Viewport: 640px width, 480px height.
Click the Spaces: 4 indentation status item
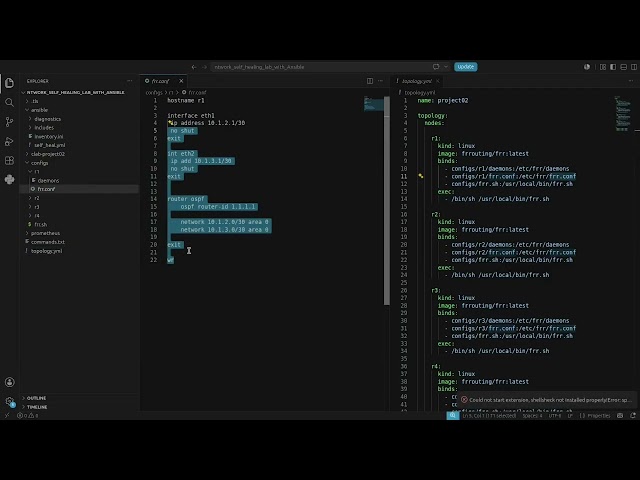[x=532, y=416]
